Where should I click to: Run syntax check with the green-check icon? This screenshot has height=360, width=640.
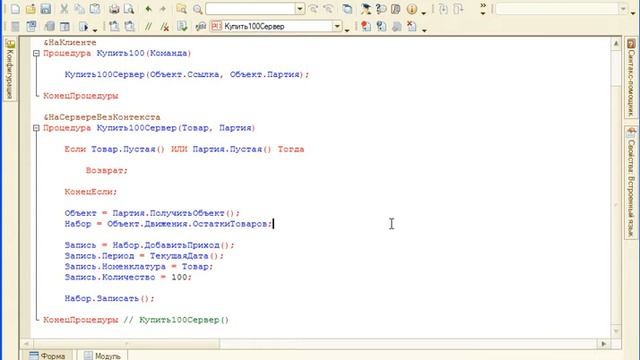tap(182, 27)
